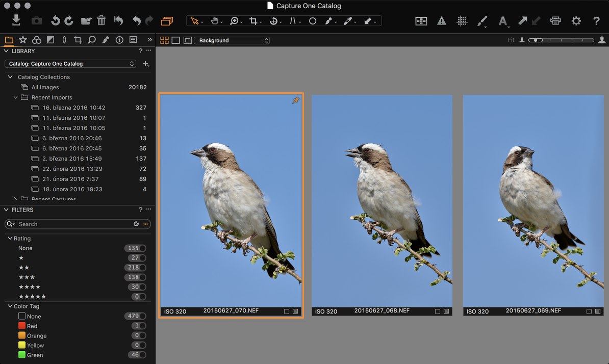Open the Background layer dropdown
609x364 pixels.
click(232, 40)
